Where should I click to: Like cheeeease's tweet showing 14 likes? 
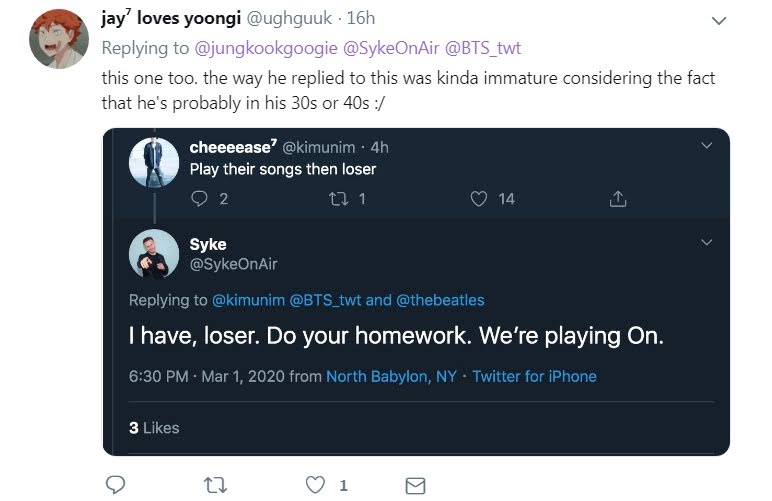(x=479, y=199)
